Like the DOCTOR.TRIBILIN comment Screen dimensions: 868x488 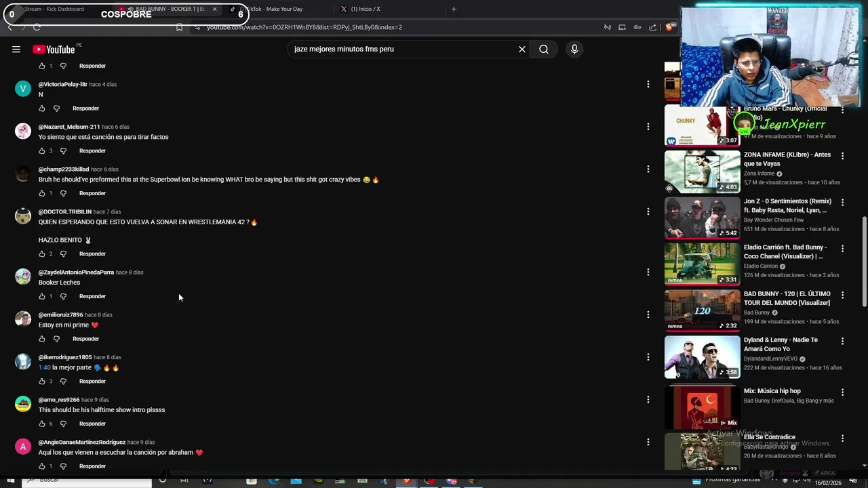(x=42, y=253)
